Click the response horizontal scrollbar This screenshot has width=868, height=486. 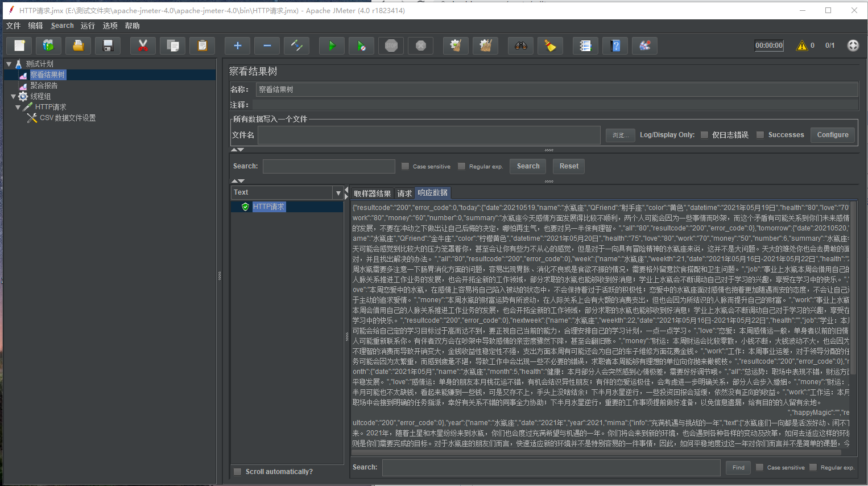pos(596,453)
